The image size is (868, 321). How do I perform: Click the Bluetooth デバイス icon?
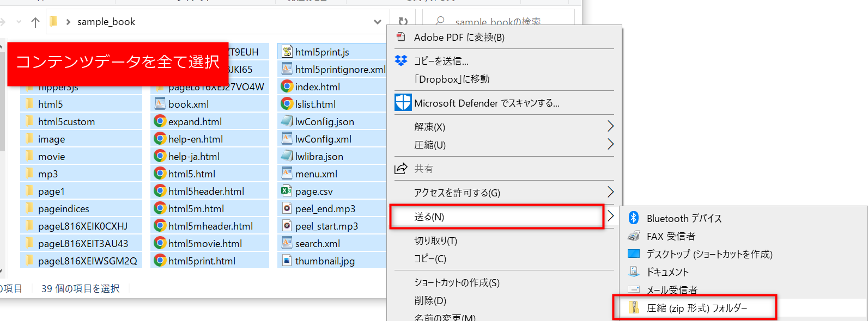tap(634, 218)
